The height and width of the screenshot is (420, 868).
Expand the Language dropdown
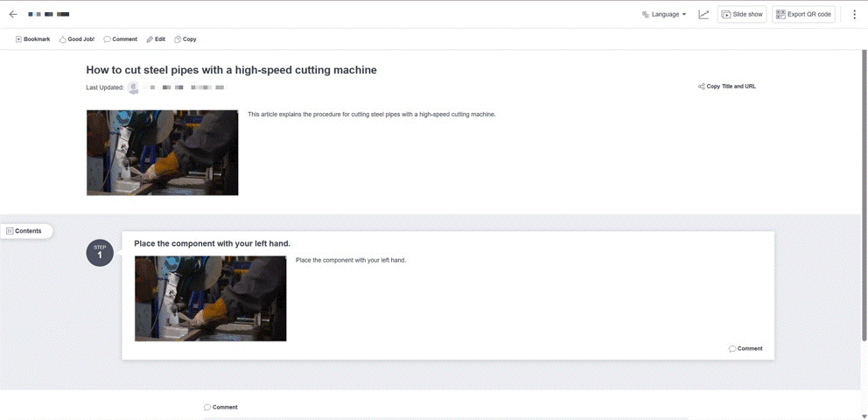tap(664, 14)
